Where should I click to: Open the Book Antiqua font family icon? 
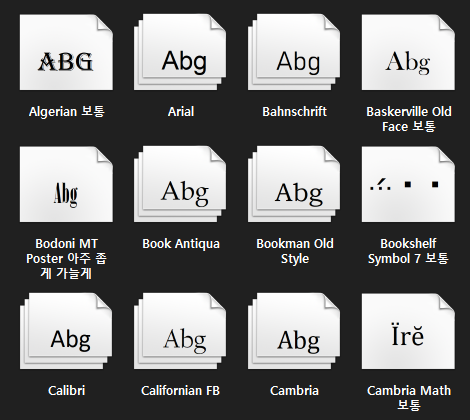[x=180, y=184]
